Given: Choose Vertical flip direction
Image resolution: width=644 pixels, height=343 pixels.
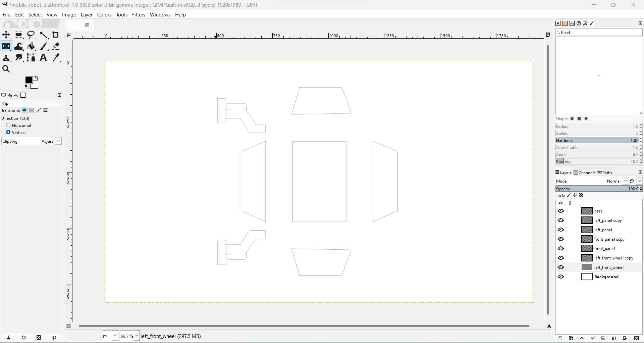Looking at the screenshot, I should point(8,132).
